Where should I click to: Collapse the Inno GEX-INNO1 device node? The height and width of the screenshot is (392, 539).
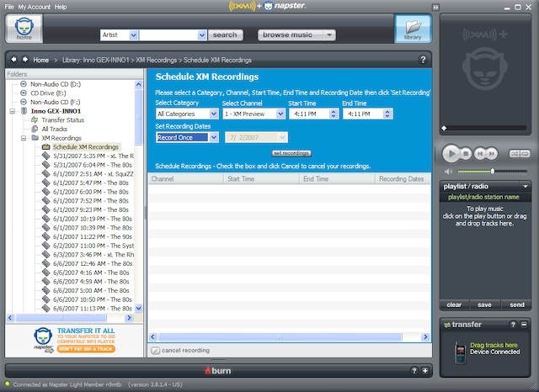click(13, 111)
